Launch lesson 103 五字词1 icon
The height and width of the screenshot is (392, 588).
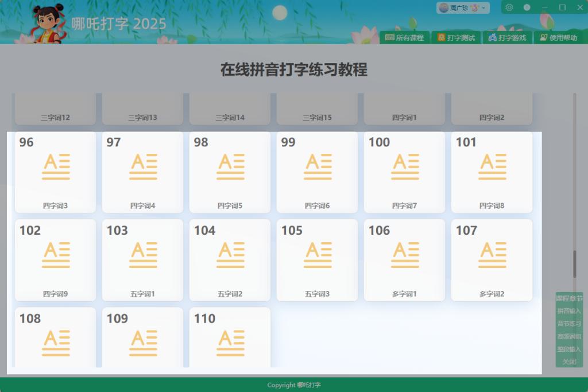pyautogui.click(x=143, y=255)
